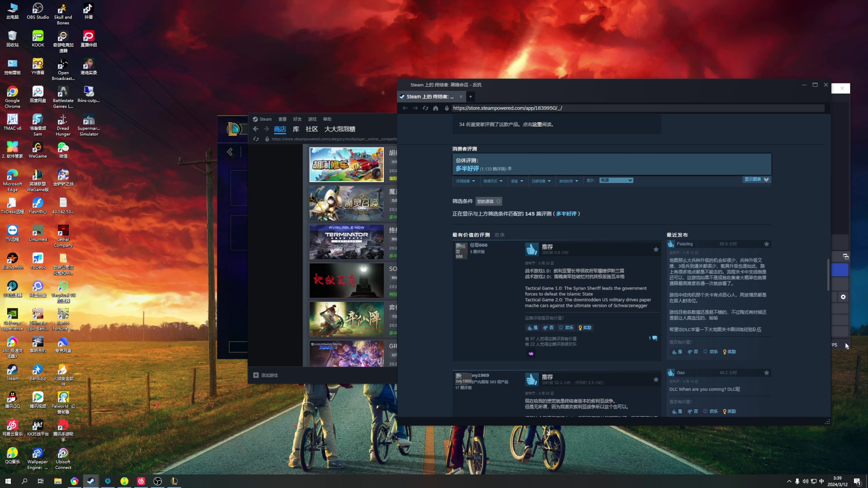Image resolution: width=868 pixels, height=488 pixels.
Task: Give 奖励 award to Palading's review
Action: point(729,352)
